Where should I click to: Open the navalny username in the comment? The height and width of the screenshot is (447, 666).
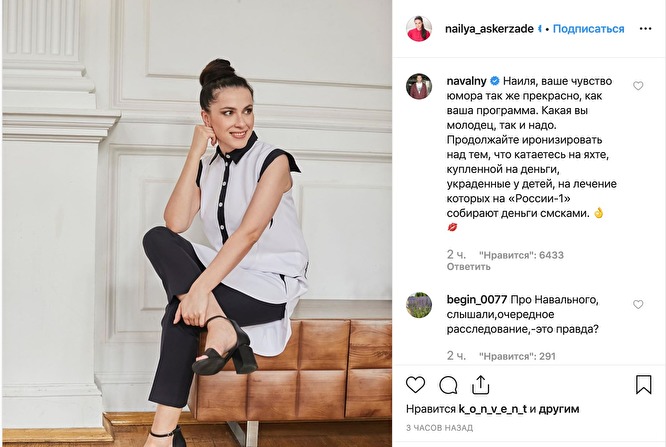tap(466, 81)
